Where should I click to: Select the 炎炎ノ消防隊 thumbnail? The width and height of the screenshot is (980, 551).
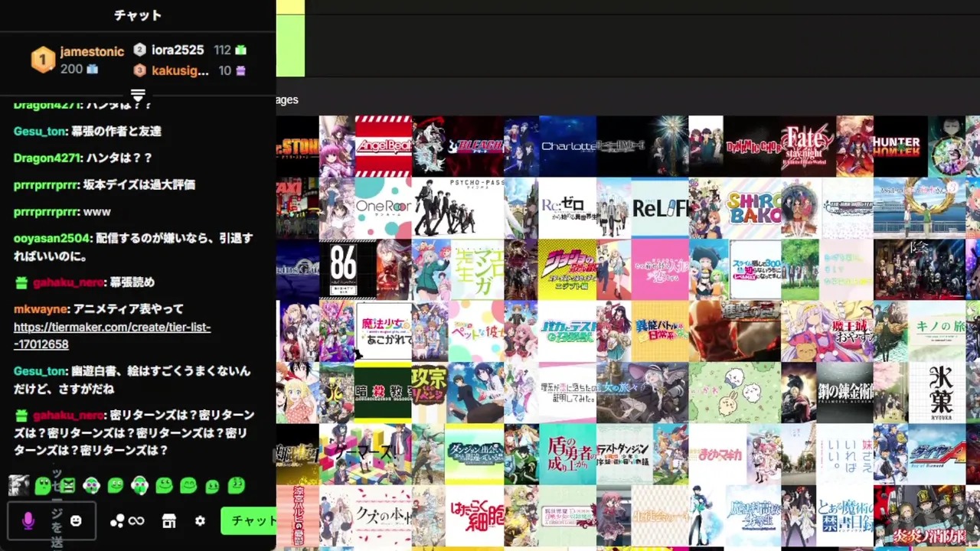[x=918, y=515]
